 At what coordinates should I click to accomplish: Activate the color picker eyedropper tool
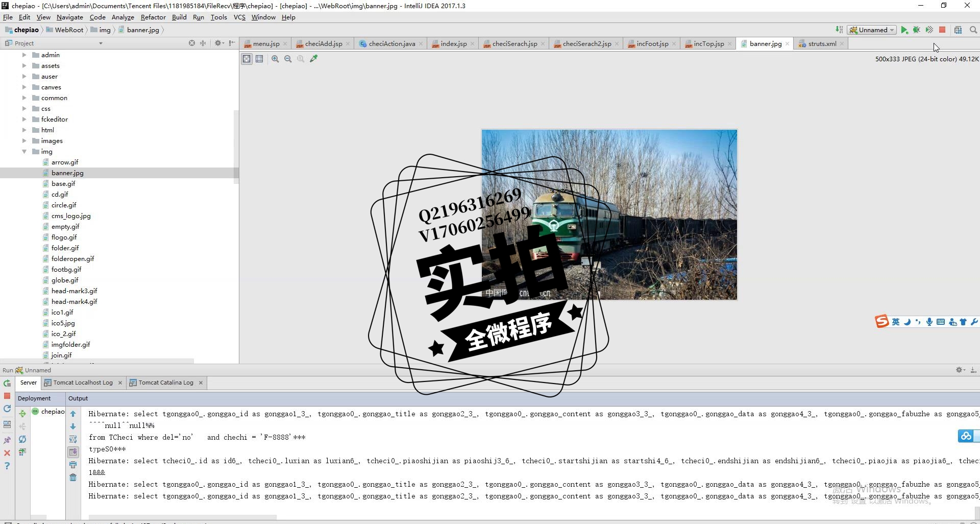click(314, 59)
